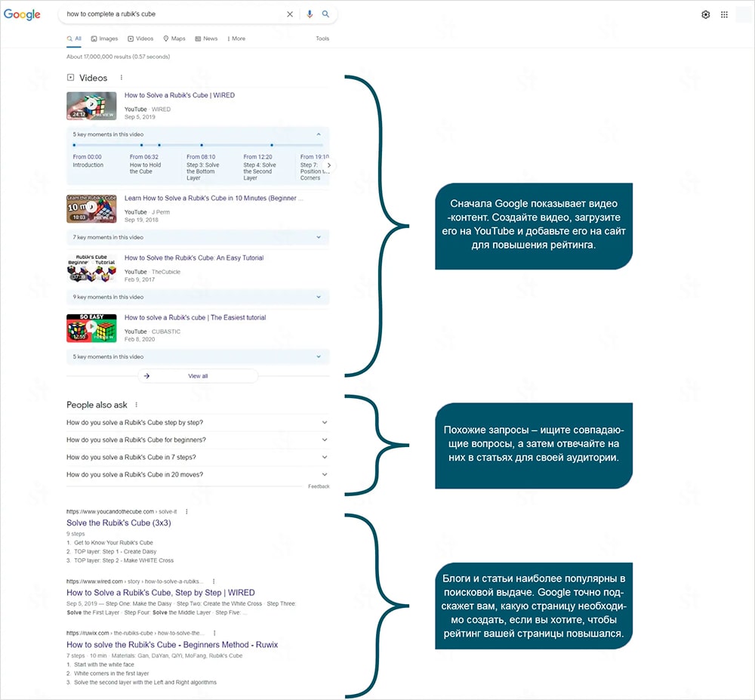Expand 5 key moments under CUBASTIC video

(x=197, y=356)
